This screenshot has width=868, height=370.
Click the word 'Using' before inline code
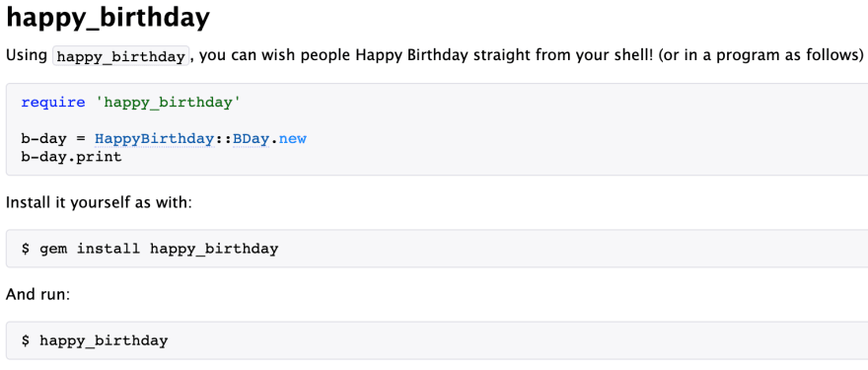(x=26, y=56)
